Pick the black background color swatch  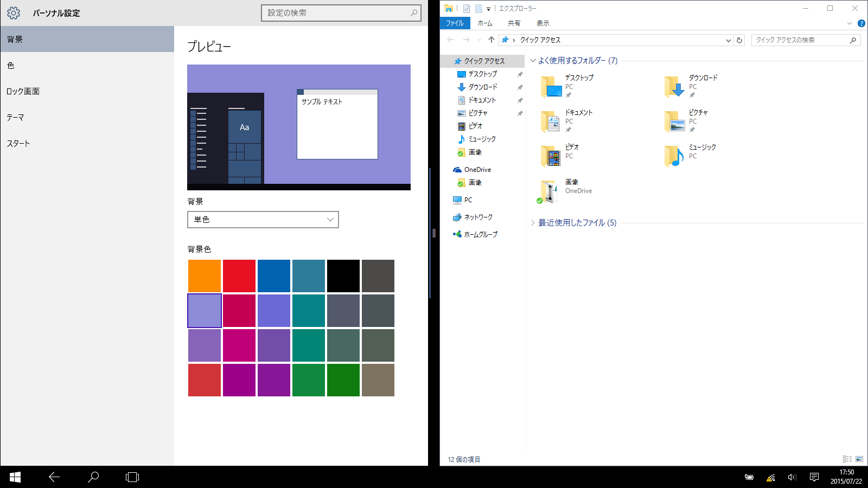(343, 276)
